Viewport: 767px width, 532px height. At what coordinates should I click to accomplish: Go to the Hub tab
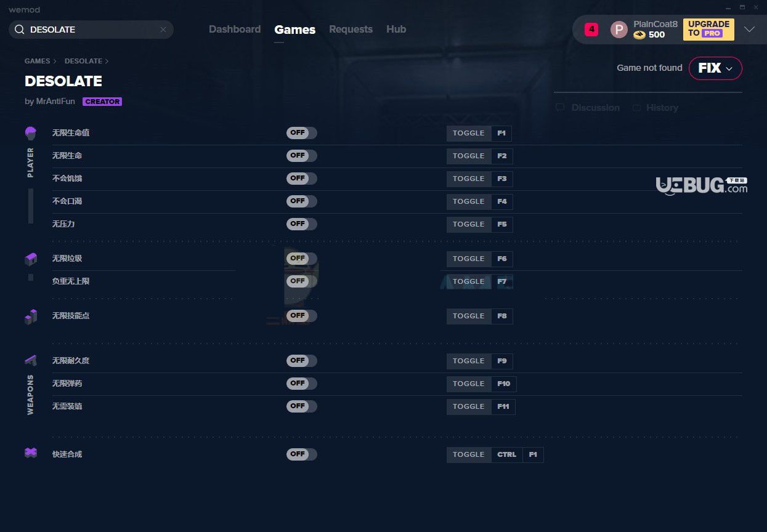pos(396,30)
